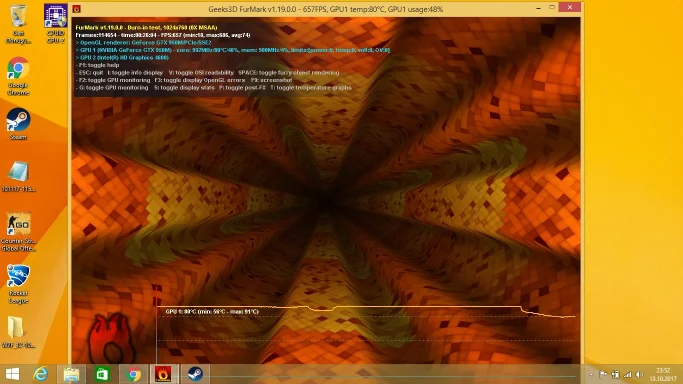Click the Windows Start button
The width and height of the screenshot is (683, 384).
click(x=12, y=374)
